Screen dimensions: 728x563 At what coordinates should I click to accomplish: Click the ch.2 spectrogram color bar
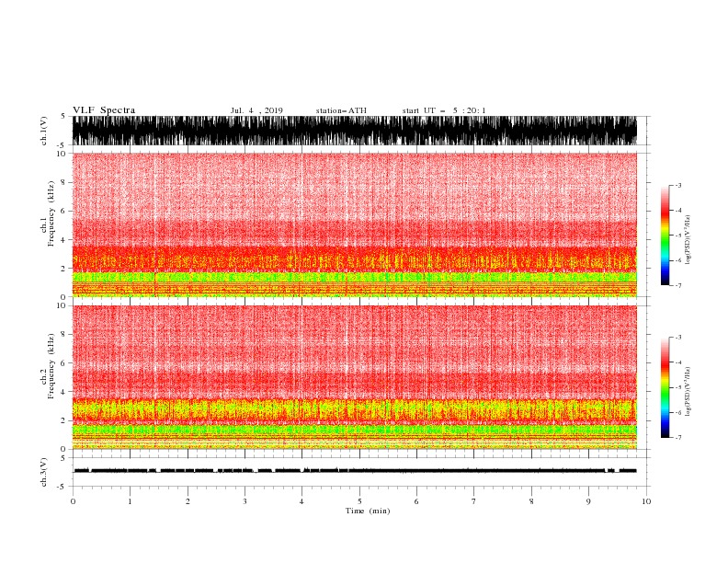click(x=665, y=387)
